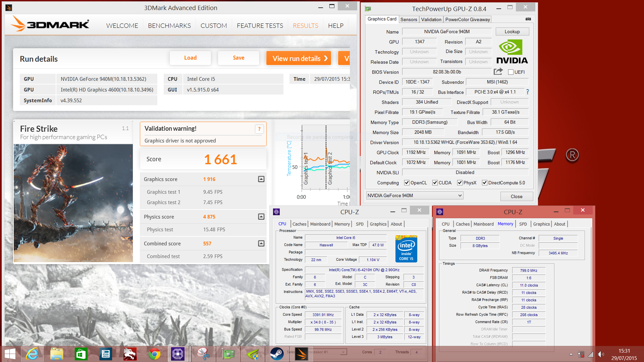
Task: Switch to CPU-Z taskbar icon
Action: point(178,354)
